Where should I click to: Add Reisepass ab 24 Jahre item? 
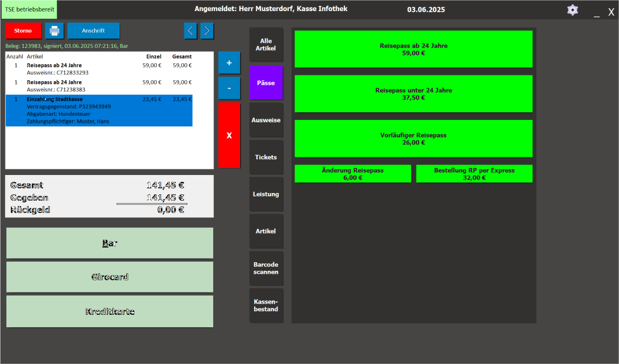[x=413, y=49]
